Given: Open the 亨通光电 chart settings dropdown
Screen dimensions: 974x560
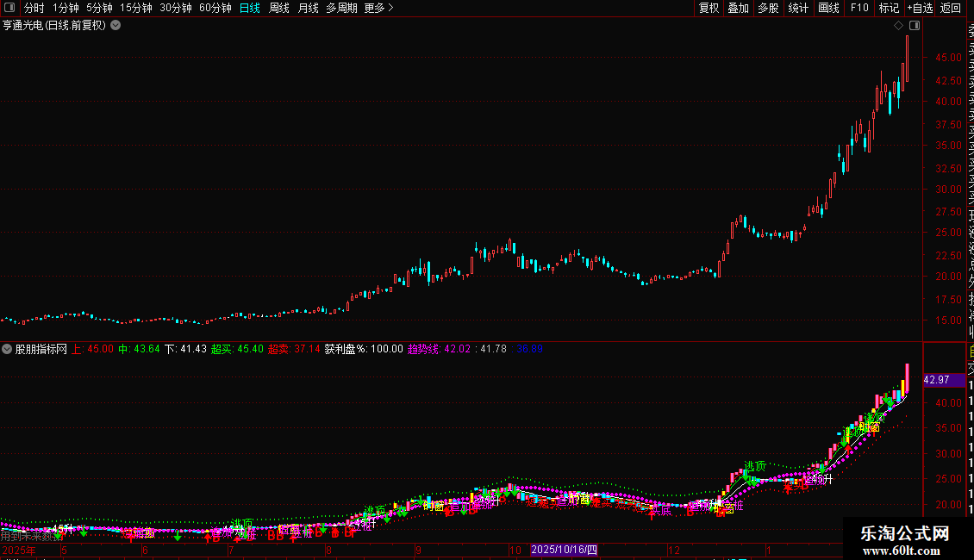Looking at the screenshot, I should click(116, 26).
